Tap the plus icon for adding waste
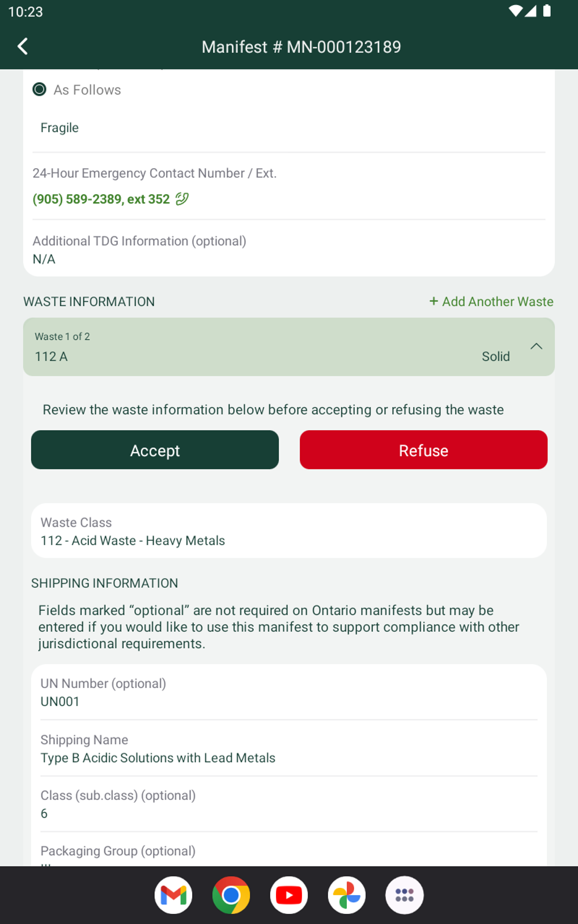The height and width of the screenshot is (924, 578). click(433, 301)
